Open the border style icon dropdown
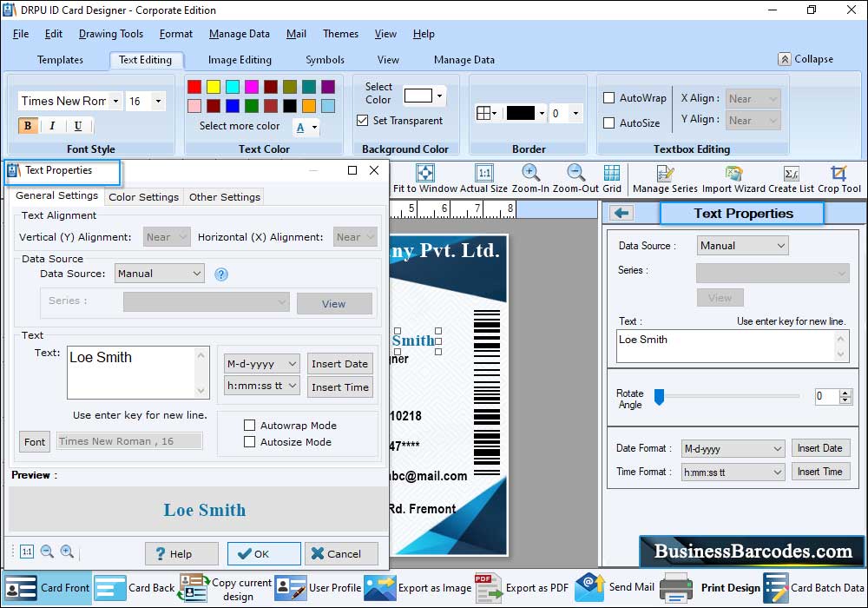The width and height of the screenshot is (868, 608). point(487,113)
